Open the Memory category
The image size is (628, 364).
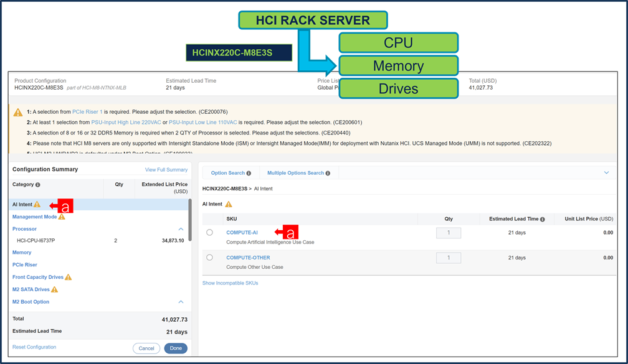pos(22,253)
